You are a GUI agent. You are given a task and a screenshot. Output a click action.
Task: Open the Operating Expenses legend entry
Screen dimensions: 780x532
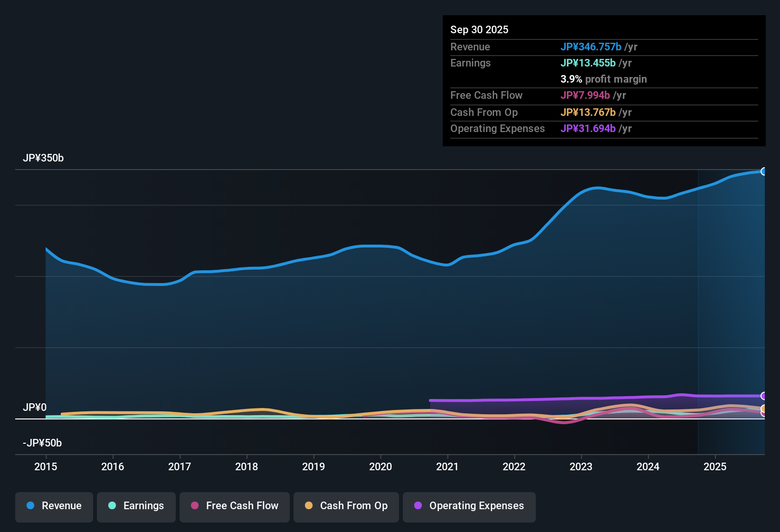pyautogui.click(x=469, y=506)
